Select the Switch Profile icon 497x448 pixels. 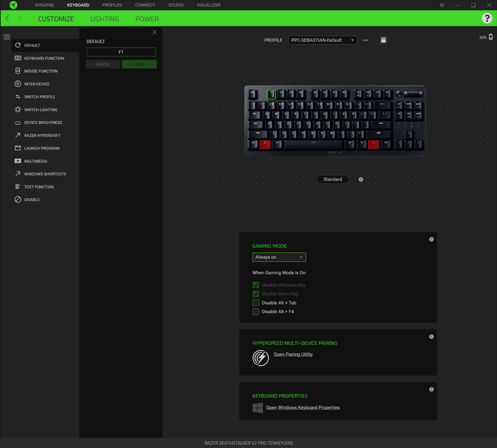pyautogui.click(x=18, y=96)
